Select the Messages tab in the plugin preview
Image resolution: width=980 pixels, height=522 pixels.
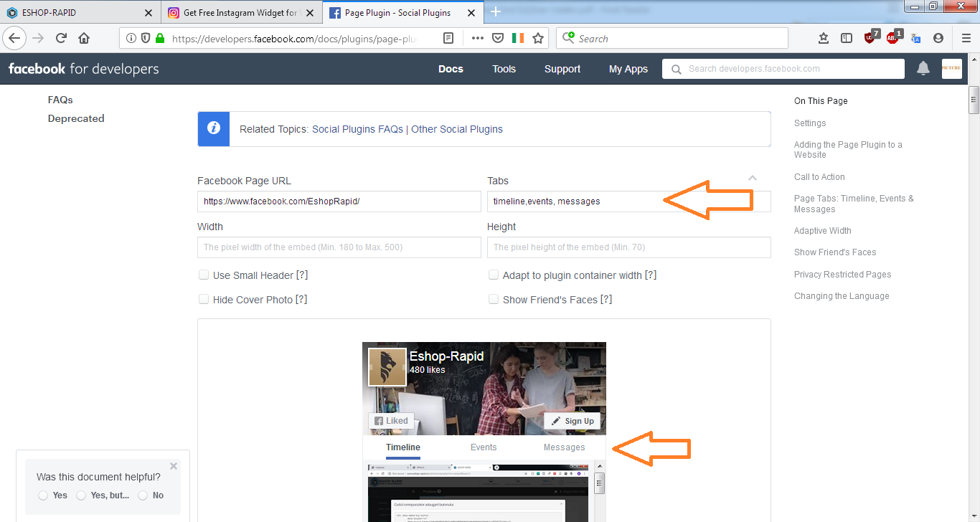(565, 447)
